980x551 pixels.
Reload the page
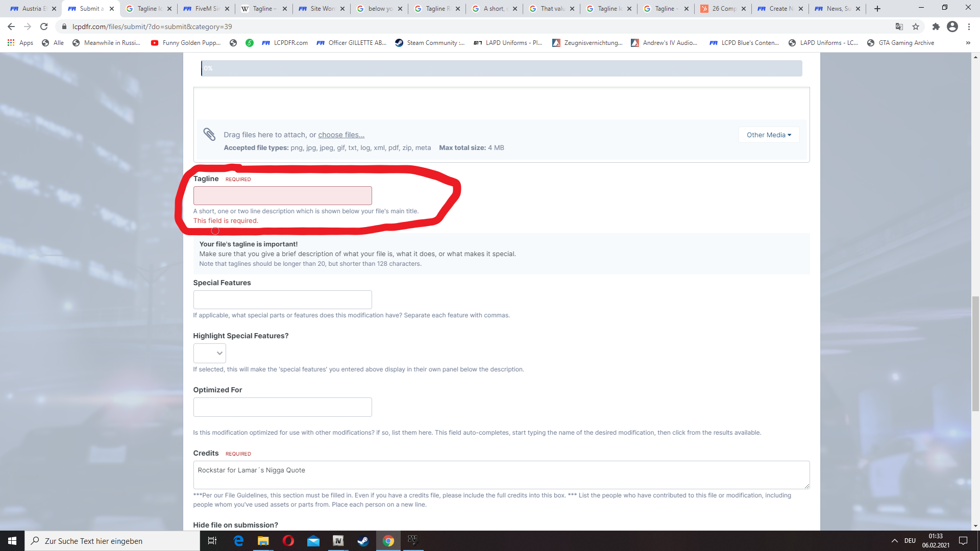tap(44, 27)
